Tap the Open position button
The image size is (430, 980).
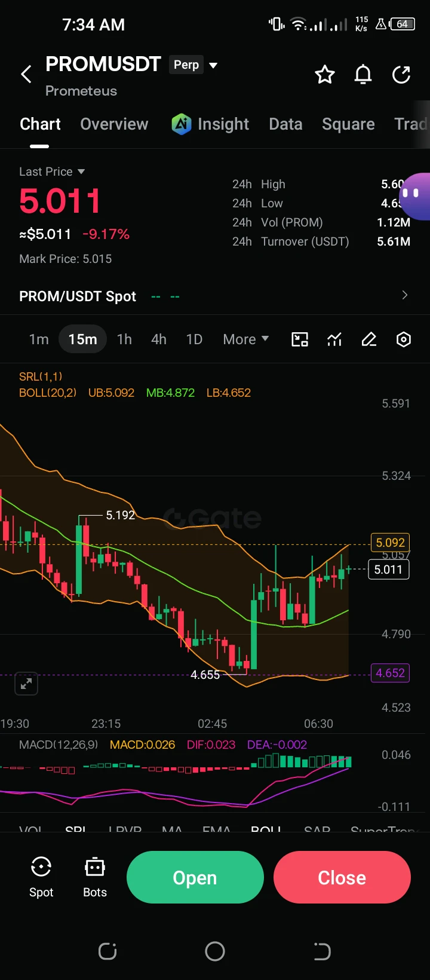(195, 877)
